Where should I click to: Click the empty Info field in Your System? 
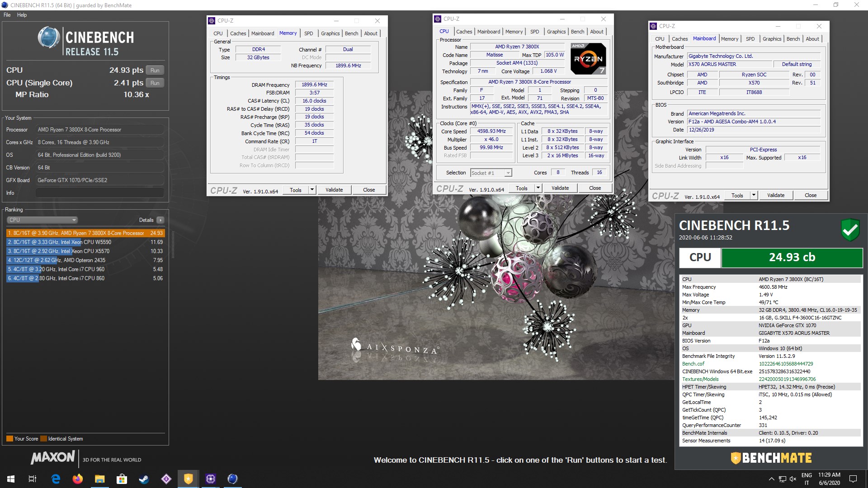point(100,193)
